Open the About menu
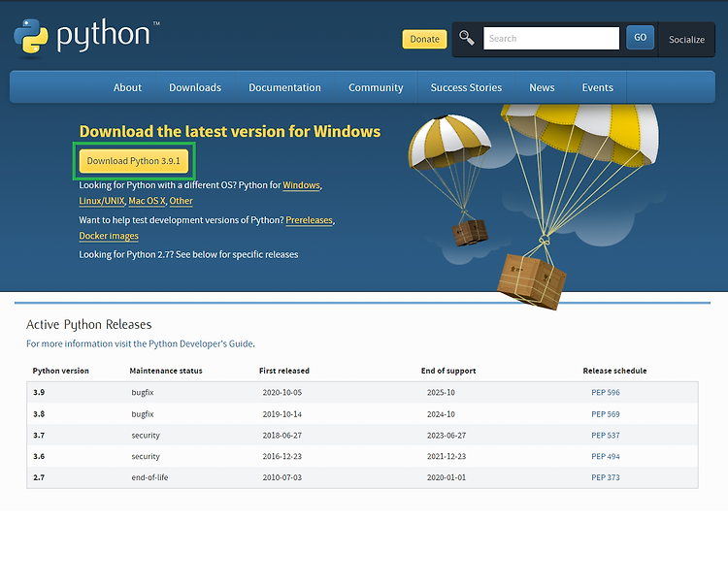728x587 pixels. point(127,87)
